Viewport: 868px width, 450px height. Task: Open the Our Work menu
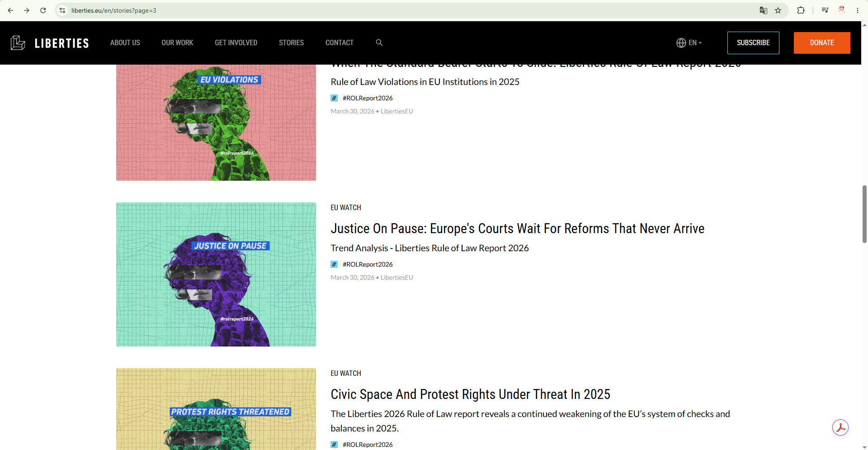click(177, 42)
